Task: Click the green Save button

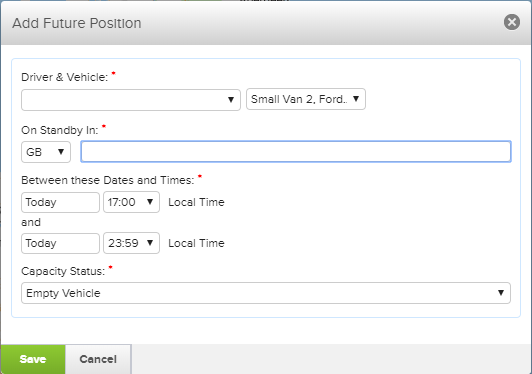Action: [x=33, y=359]
